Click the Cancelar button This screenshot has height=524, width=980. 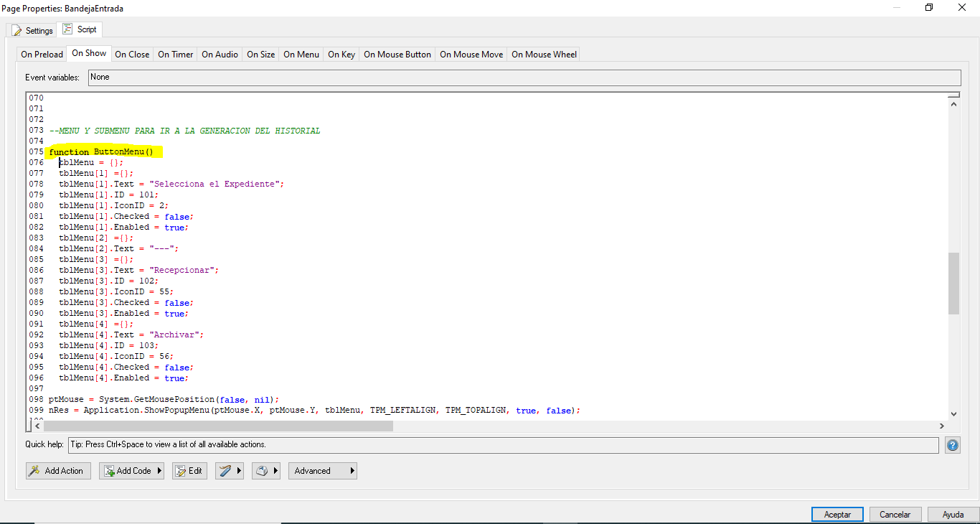coord(895,515)
